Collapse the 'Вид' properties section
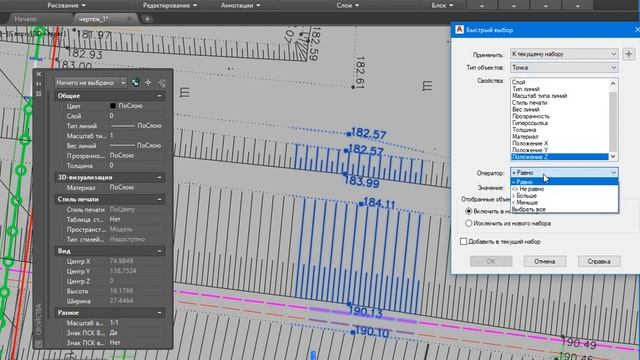 160,251
